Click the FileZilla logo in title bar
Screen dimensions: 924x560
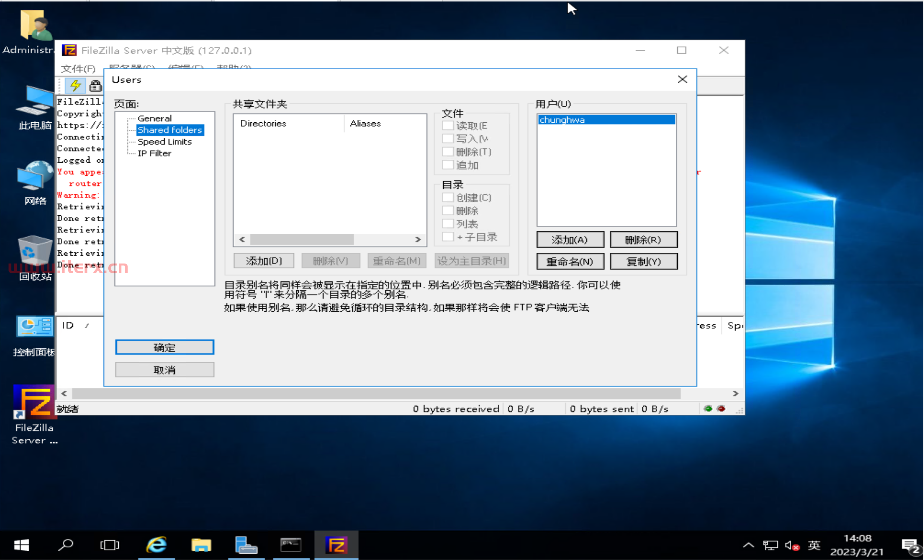click(x=69, y=50)
